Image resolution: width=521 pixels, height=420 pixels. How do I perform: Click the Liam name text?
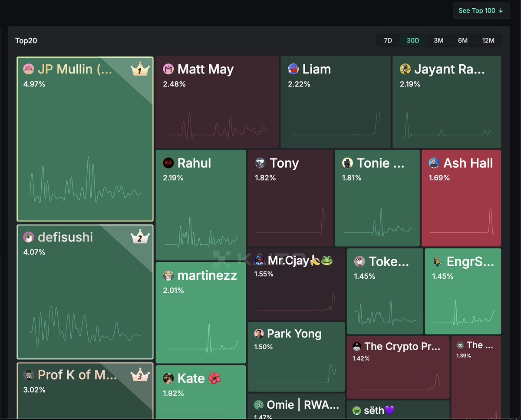tap(317, 69)
